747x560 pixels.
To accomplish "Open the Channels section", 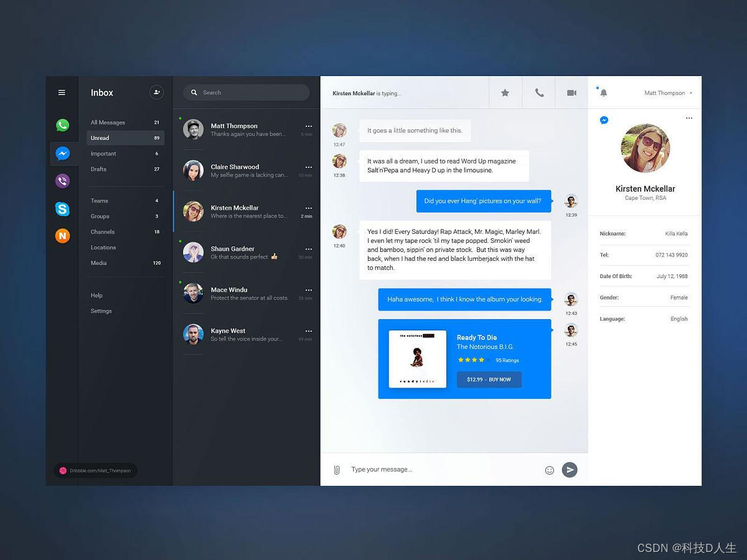I will pyautogui.click(x=125, y=232).
